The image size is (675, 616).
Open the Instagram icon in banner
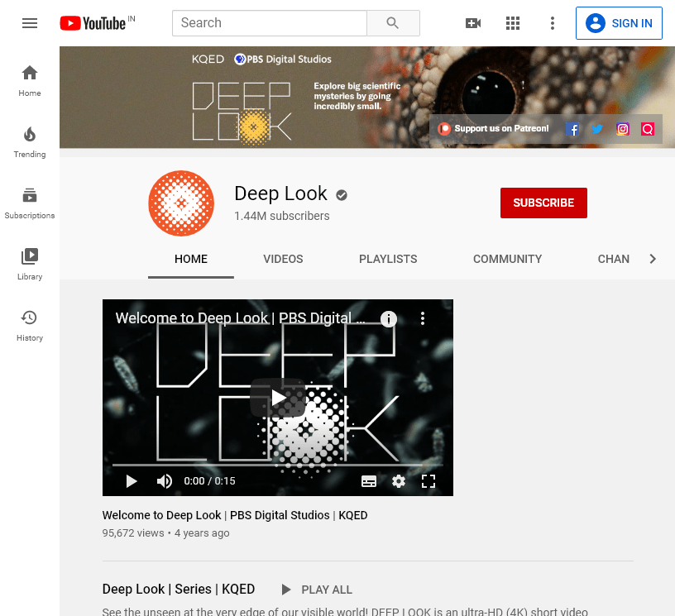click(x=623, y=129)
